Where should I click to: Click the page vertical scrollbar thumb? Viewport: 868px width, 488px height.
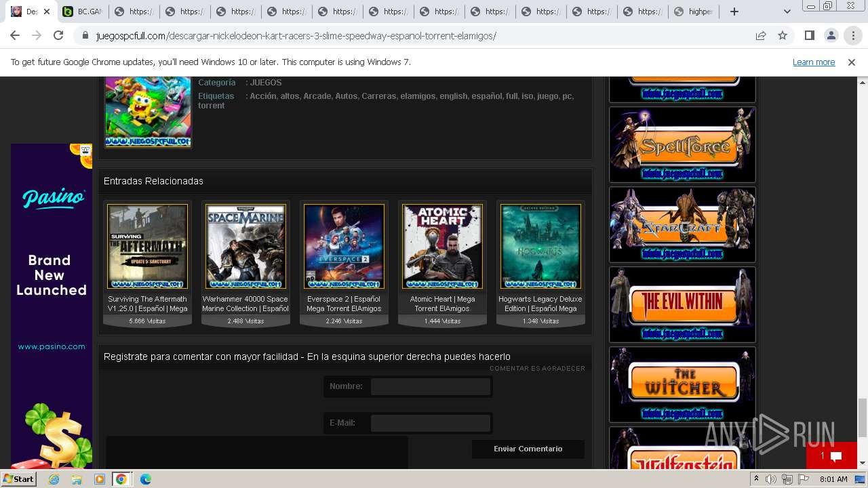pos(863,418)
